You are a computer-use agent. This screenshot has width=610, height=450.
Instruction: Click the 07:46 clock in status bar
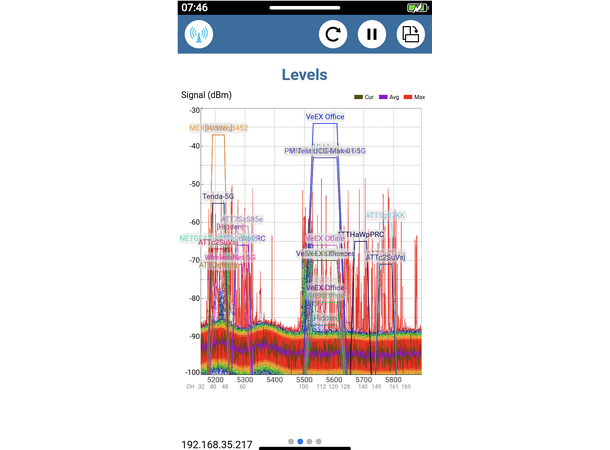(195, 7)
